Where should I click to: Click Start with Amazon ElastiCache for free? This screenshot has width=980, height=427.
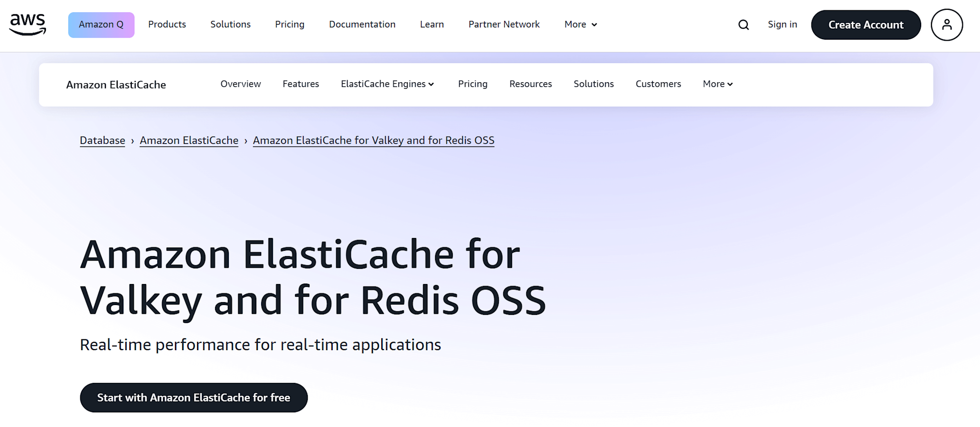point(194,398)
